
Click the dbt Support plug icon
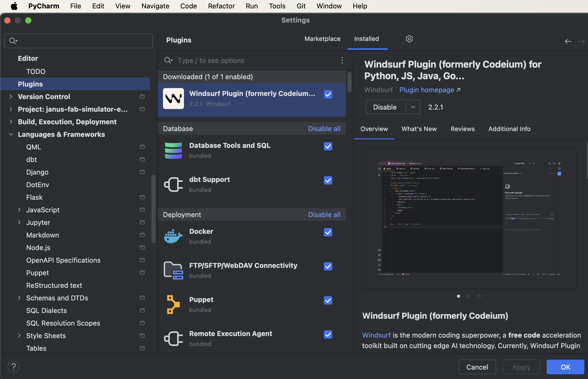[x=173, y=185]
